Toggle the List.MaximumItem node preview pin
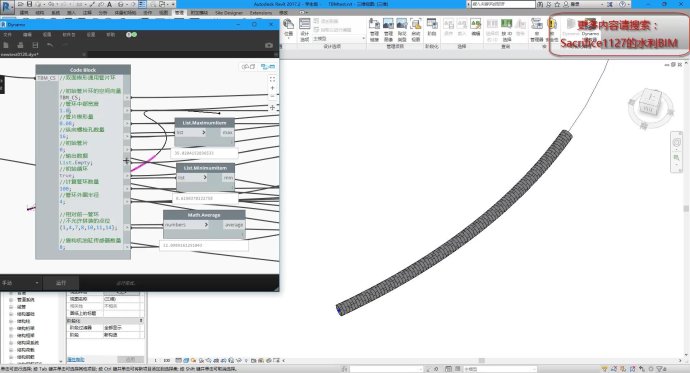This screenshot has height=373, width=690. tap(231, 142)
